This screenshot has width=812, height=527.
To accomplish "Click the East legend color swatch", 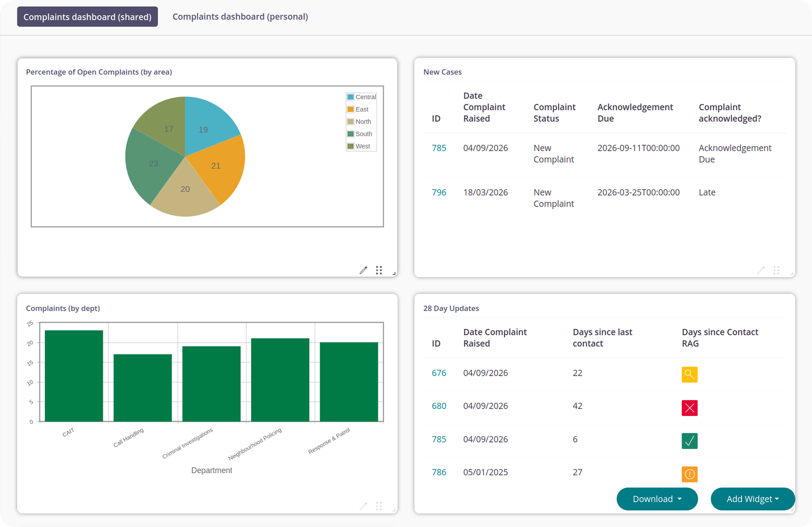I will tap(351, 109).
